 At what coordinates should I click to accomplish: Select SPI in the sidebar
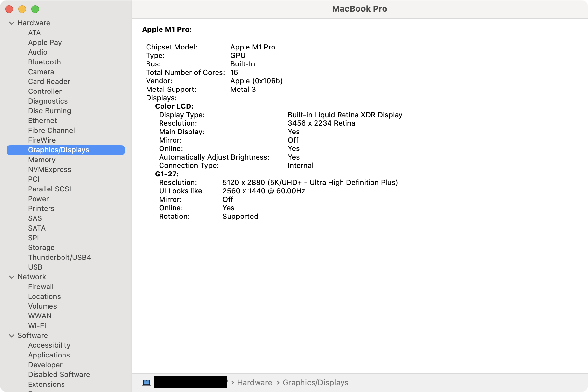click(34, 238)
